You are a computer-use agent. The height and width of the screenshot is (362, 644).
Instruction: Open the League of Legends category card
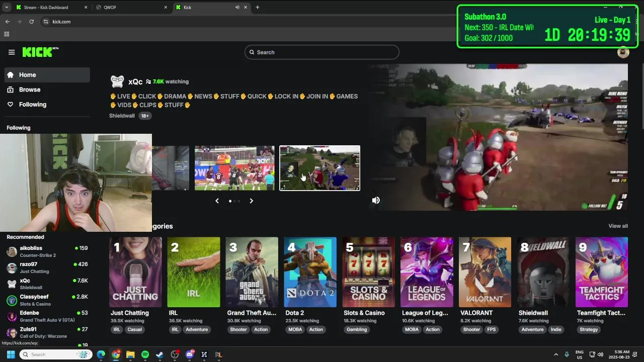point(427,272)
